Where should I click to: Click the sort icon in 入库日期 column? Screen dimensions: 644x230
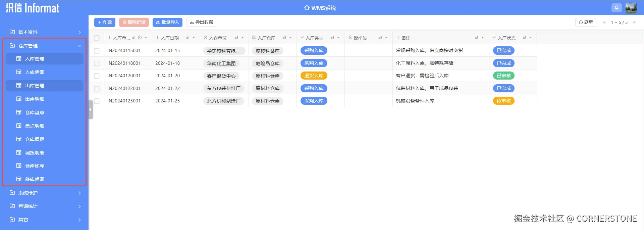(x=188, y=38)
